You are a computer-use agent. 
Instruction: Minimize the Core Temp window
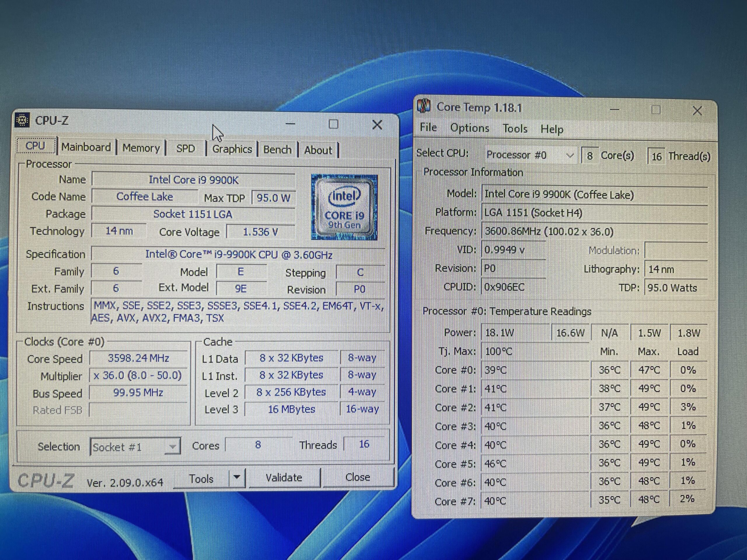pos(615,110)
